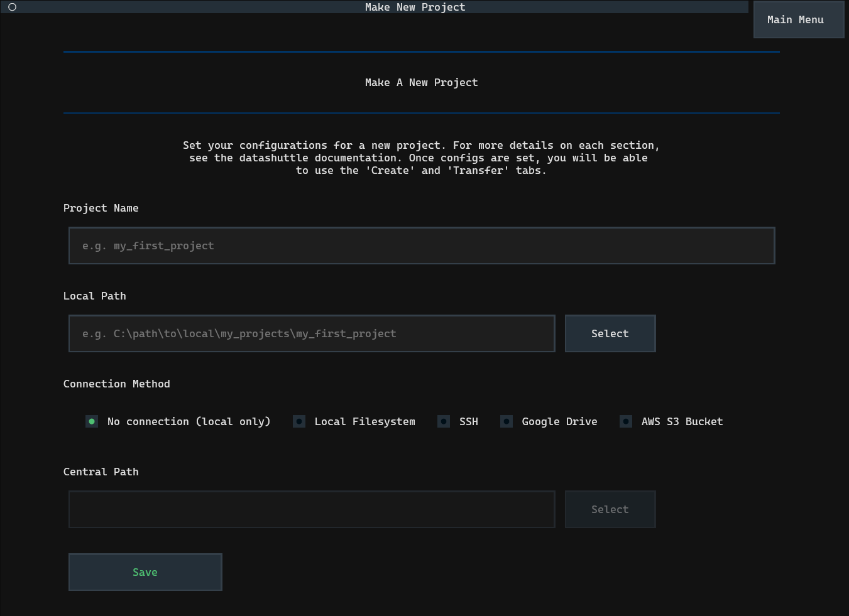849x616 pixels.
Task: Click the Local Path label
Action: tap(94, 296)
